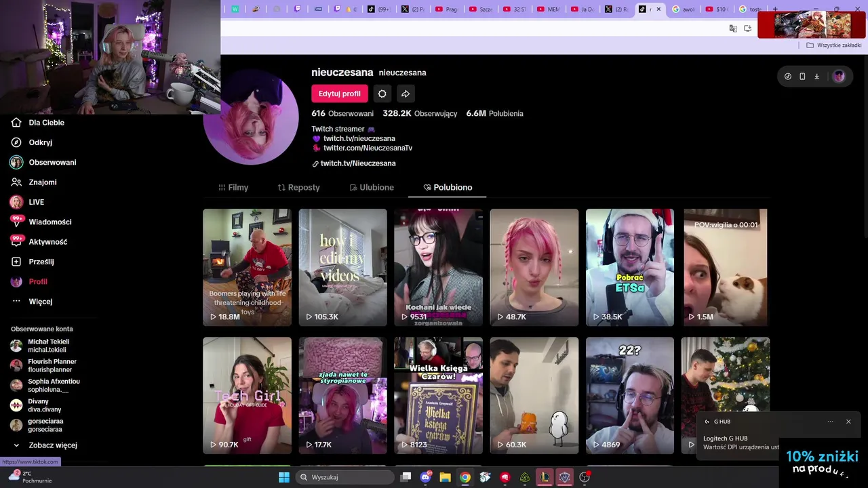The image size is (868, 488).
Task: Open the Aktywność notifications
Action: [39, 241]
